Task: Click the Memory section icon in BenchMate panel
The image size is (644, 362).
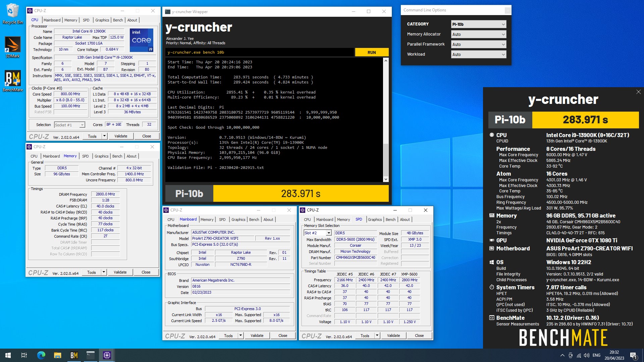Action: pyautogui.click(x=492, y=216)
